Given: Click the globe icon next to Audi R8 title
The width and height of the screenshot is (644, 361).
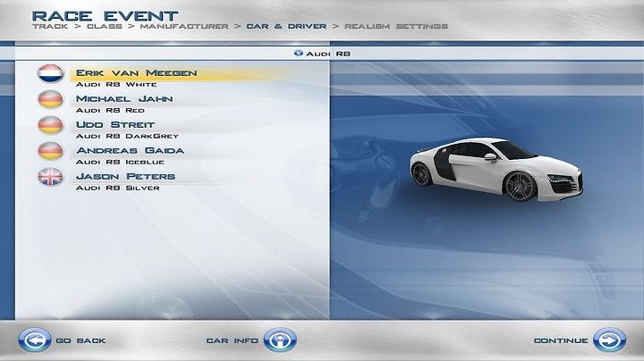Looking at the screenshot, I should coord(299,53).
